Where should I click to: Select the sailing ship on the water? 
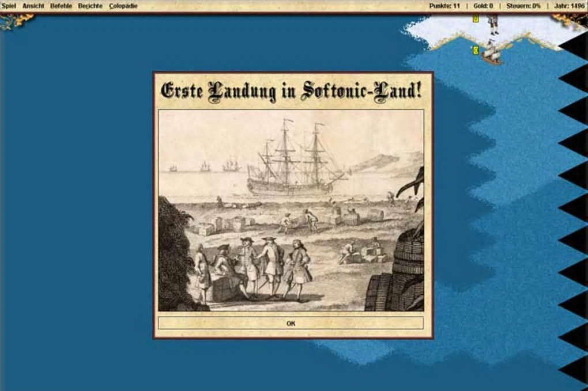[492, 54]
